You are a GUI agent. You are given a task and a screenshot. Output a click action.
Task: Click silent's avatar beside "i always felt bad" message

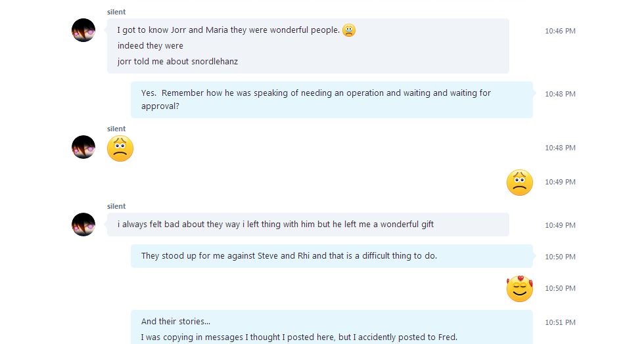click(83, 225)
